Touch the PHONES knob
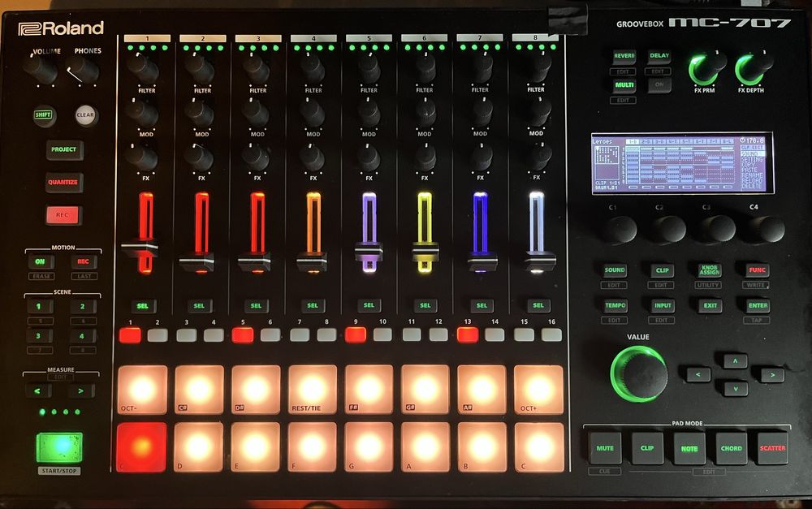The width and height of the screenshot is (812, 509). pos(82,71)
